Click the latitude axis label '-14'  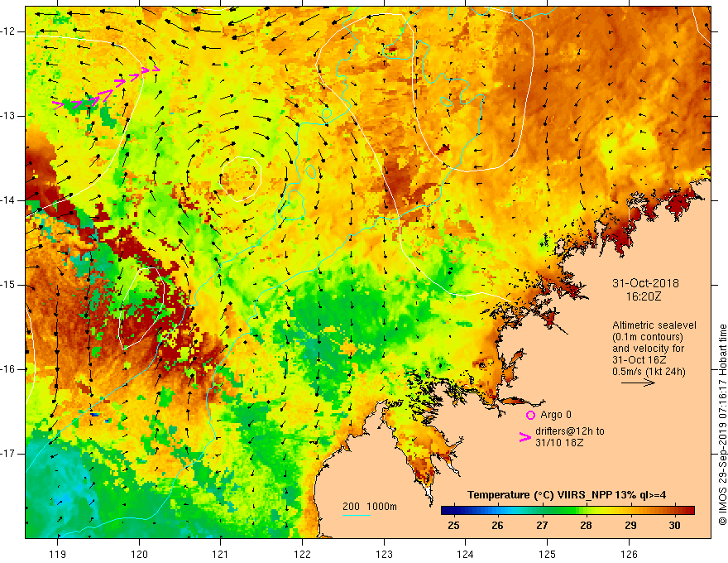[9, 200]
